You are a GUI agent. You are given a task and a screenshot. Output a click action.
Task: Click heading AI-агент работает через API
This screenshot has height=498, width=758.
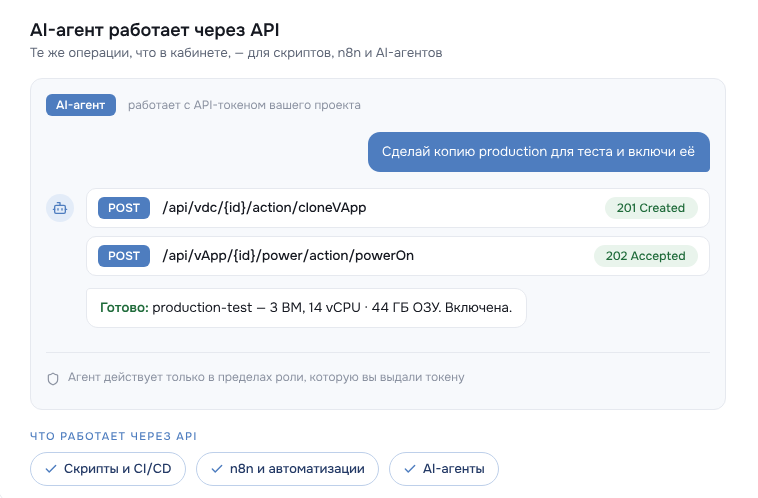click(x=155, y=30)
